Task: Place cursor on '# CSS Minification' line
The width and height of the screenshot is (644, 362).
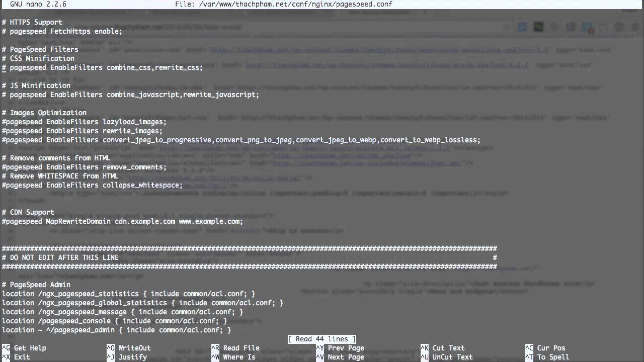Action: pyautogui.click(x=38, y=58)
